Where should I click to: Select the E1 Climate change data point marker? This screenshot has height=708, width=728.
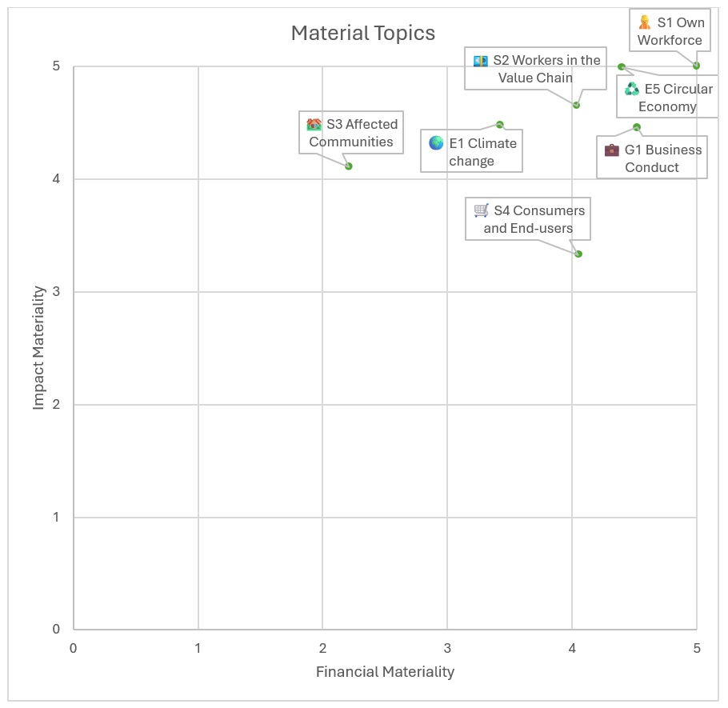pyautogui.click(x=500, y=125)
